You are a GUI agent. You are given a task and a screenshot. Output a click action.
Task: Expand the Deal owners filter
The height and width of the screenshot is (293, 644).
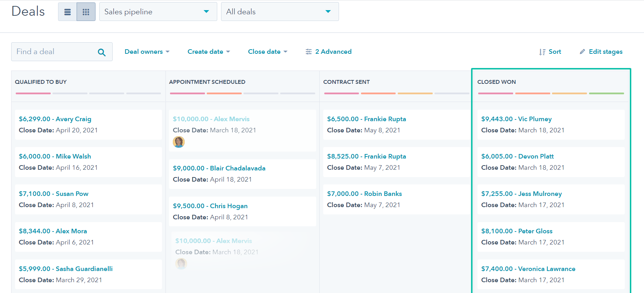[x=147, y=52]
